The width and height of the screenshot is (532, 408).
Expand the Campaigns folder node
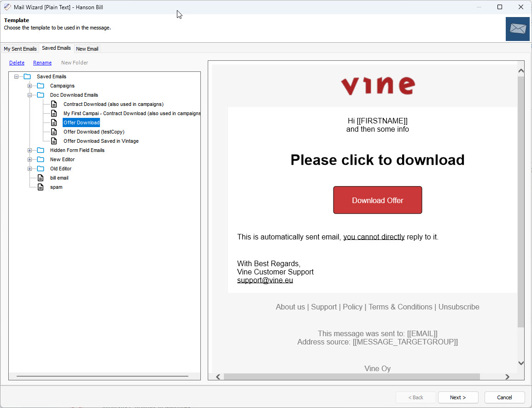click(x=29, y=86)
